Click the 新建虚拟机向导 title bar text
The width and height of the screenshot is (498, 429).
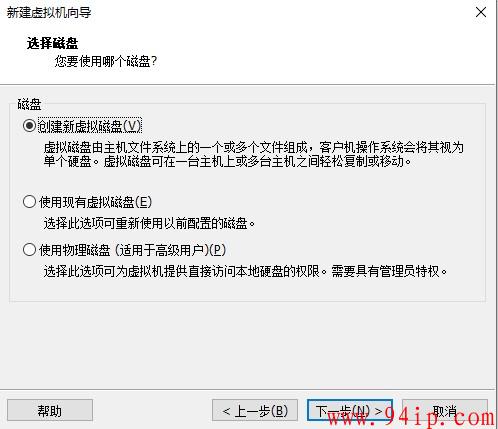(49, 13)
